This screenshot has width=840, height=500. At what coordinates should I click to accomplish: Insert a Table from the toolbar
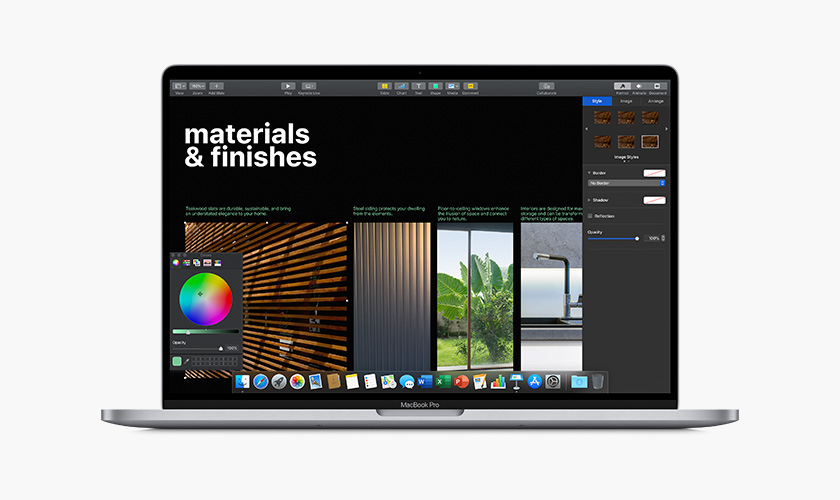pyautogui.click(x=384, y=87)
